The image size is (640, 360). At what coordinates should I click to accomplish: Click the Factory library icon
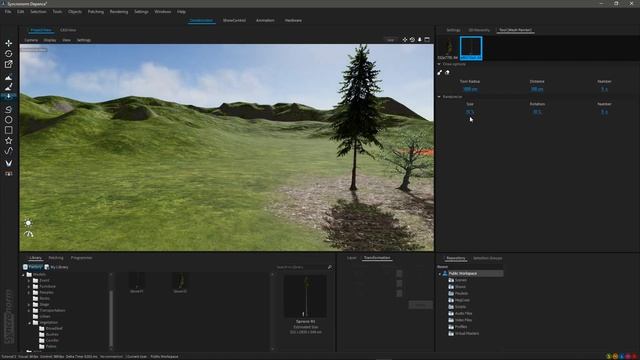(25, 267)
